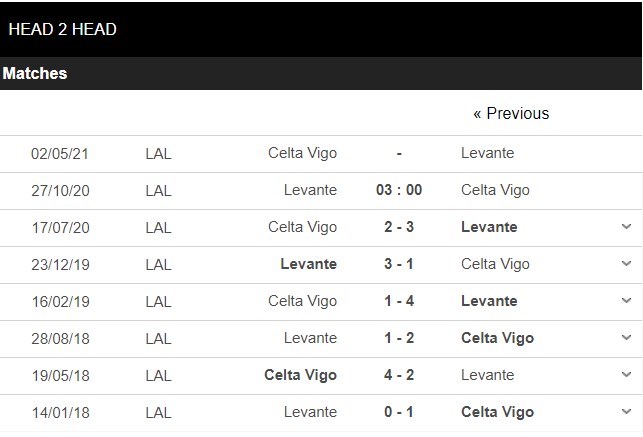Click the 0 - 1 score on 14/01/18
The image size is (643, 437).
pyautogui.click(x=399, y=412)
